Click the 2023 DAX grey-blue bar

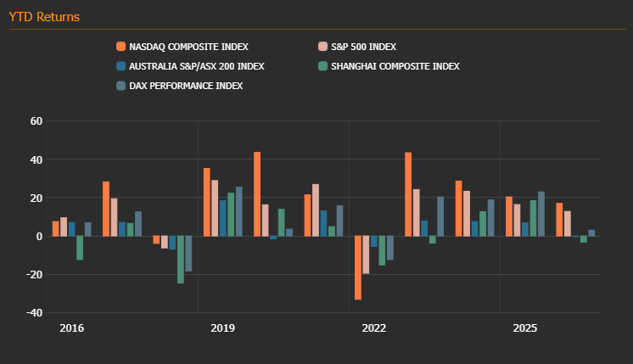pyautogui.click(x=440, y=216)
